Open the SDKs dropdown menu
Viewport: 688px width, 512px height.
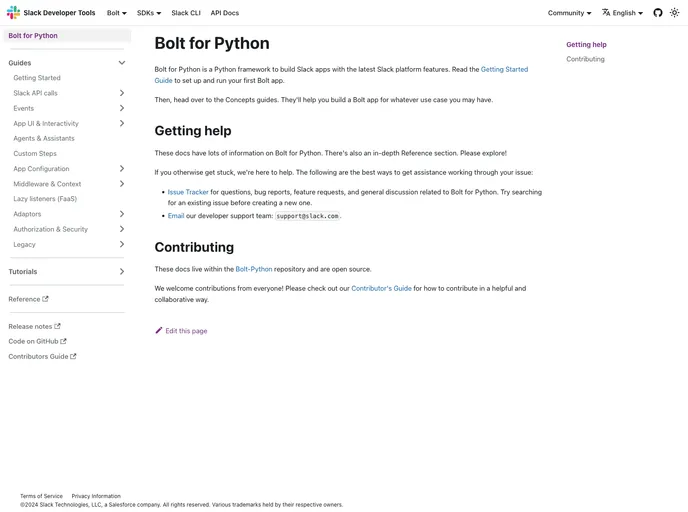[x=149, y=13]
